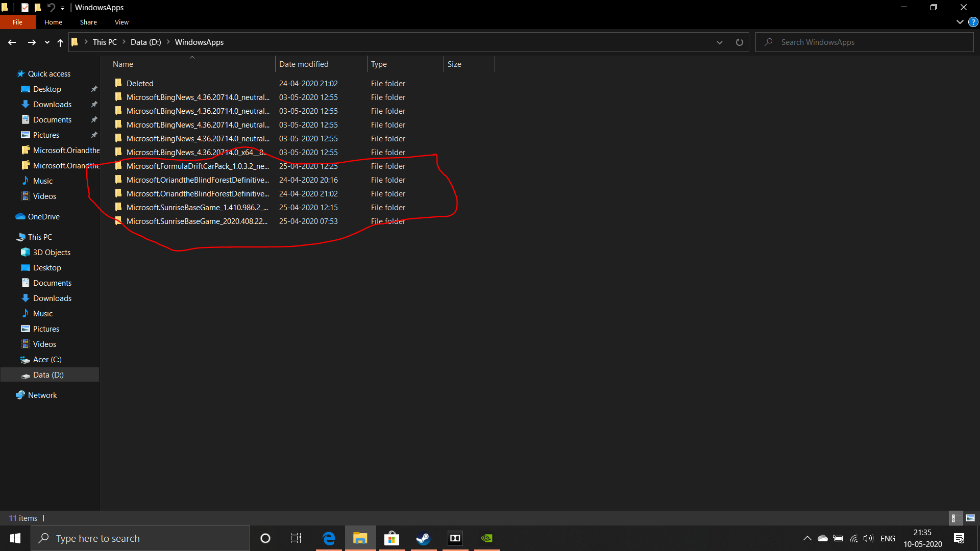Viewport: 980px width, 551px height.
Task: Open the volume speaker icon
Action: (x=868, y=538)
